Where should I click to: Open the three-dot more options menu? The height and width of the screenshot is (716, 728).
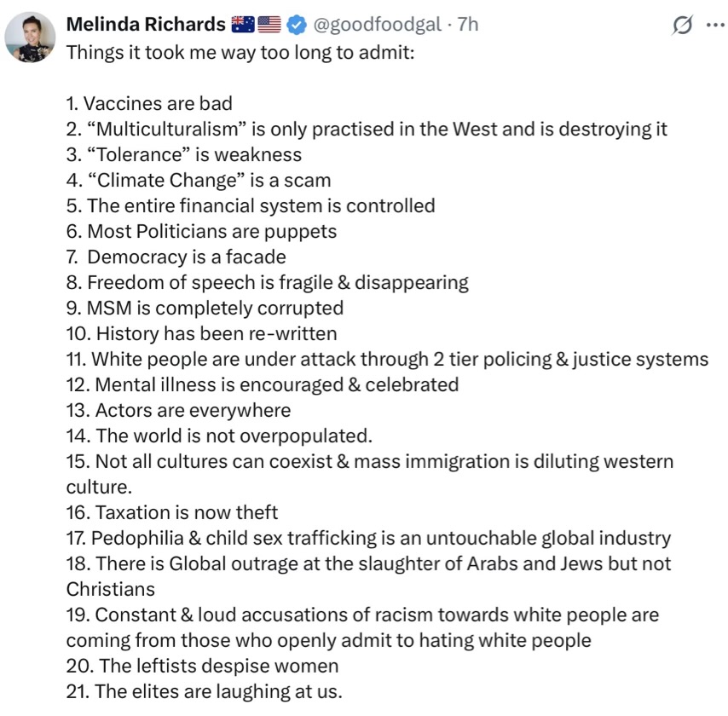pyautogui.click(x=714, y=26)
